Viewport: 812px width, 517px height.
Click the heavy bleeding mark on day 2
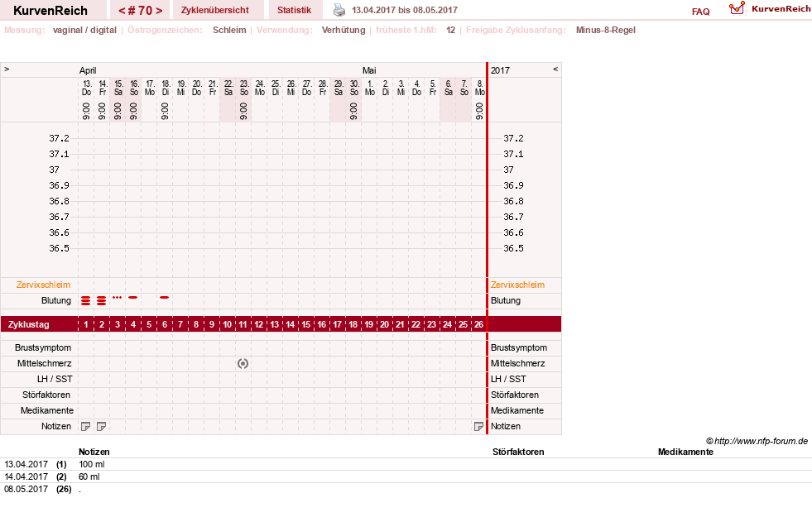coord(102,300)
